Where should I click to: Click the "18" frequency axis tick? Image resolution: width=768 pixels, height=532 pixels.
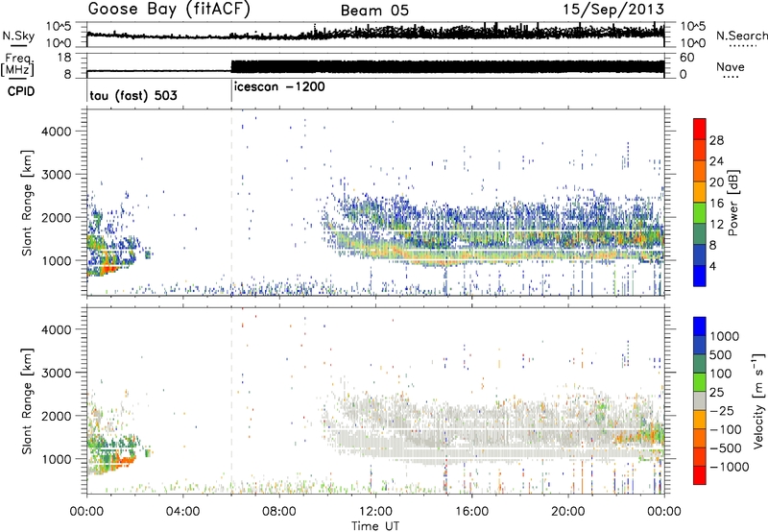(64, 58)
